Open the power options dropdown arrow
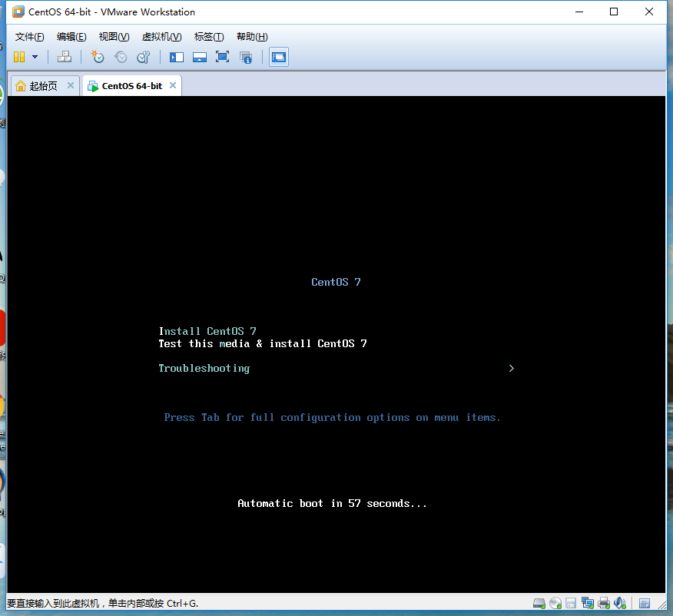673x616 pixels. pyautogui.click(x=35, y=57)
